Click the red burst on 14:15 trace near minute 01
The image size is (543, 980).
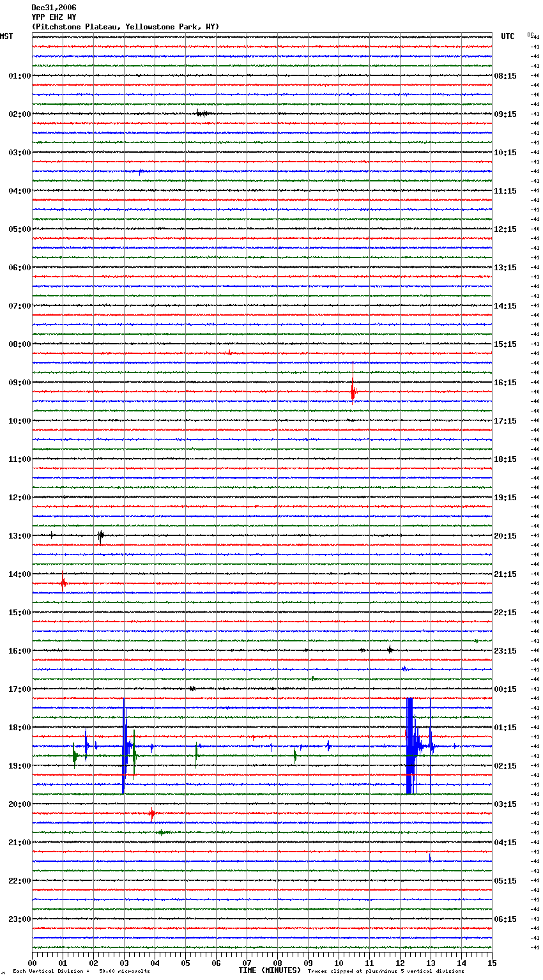coord(63,582)
